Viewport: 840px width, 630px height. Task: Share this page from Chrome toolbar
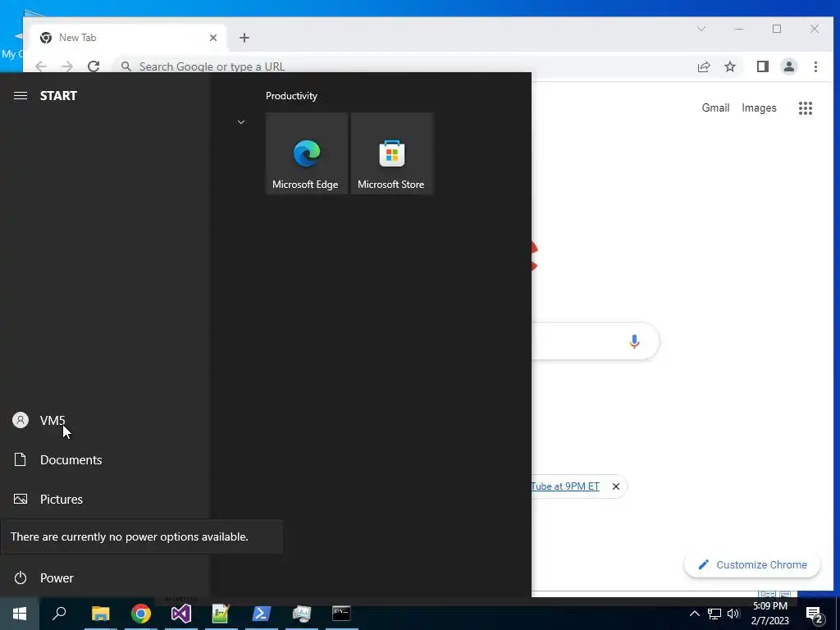click(704, 66)
